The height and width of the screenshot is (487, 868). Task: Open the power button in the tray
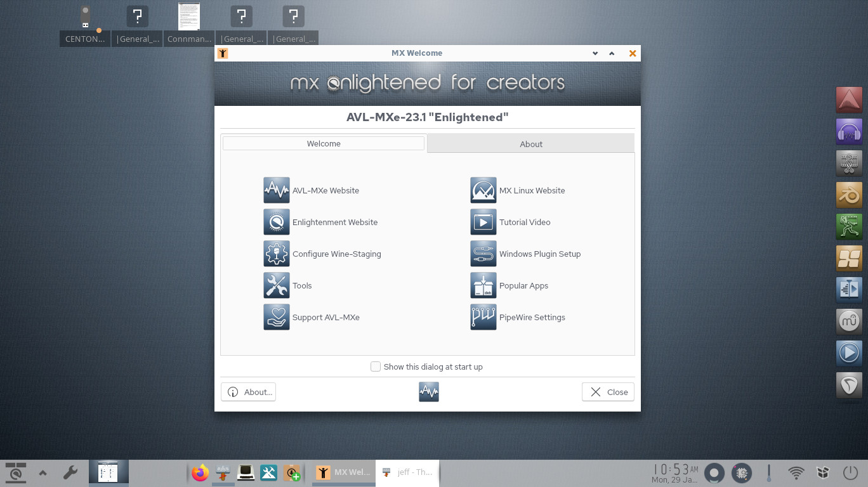(x=850, y=472)
